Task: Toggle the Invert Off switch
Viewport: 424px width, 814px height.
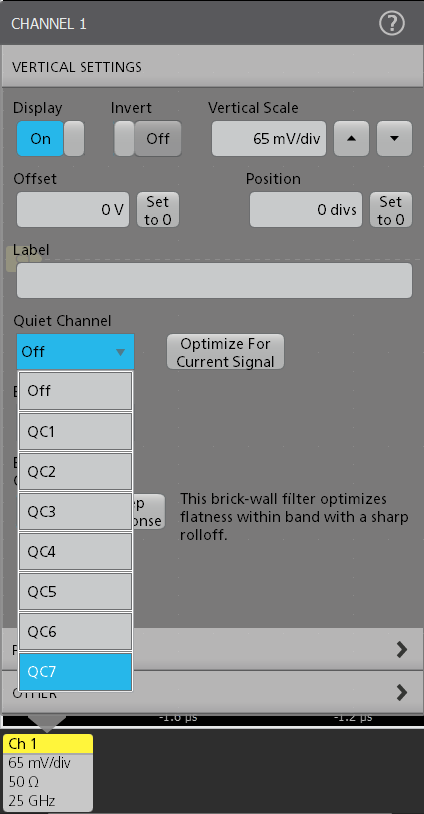Action: coord(148,139)
